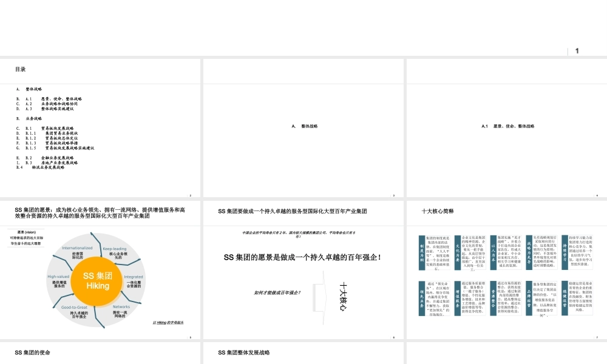Click contents row A.2 业务战略和战略协同
The height and width of the screenshot is (364, 607).
click(47, 104)
